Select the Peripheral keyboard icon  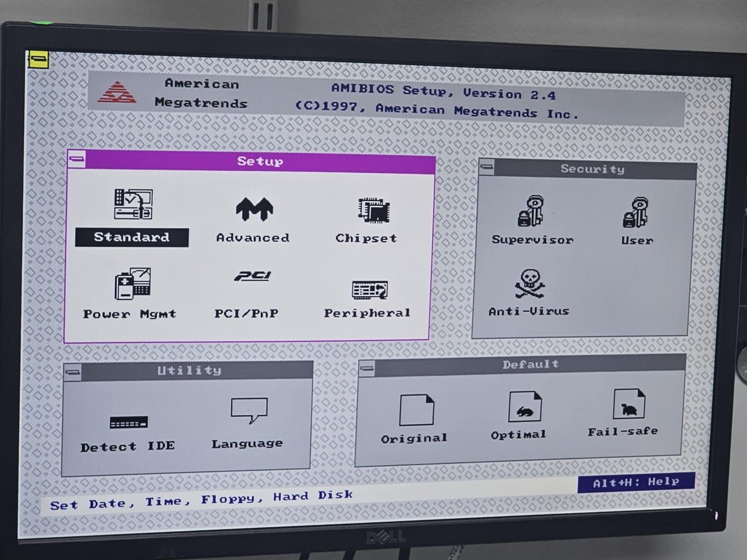(369, 290)
